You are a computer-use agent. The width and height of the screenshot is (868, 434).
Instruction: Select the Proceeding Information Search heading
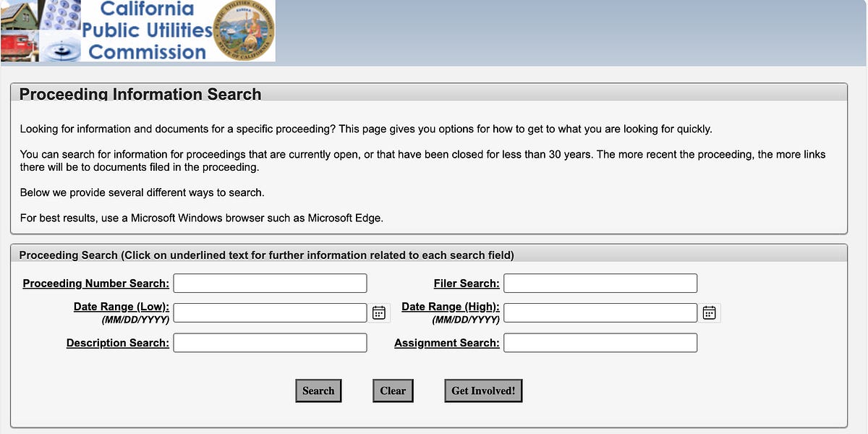pos(140,94)
